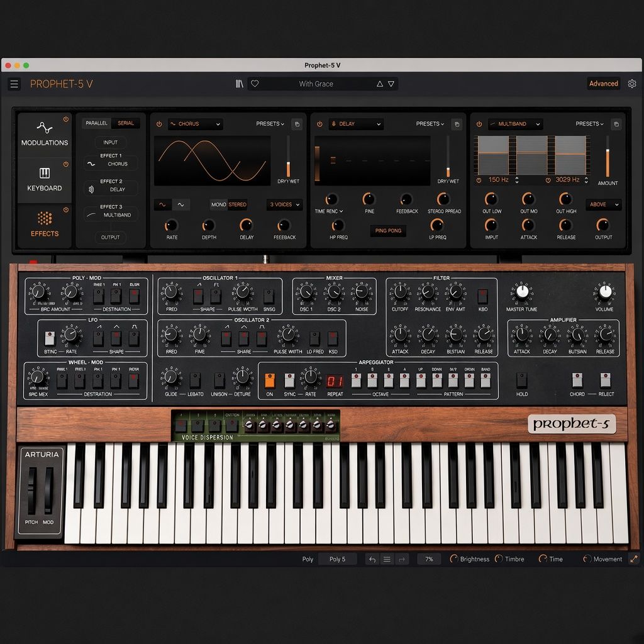Open the MODULATIONS tab
Image resolution: width=644 pixels, height=644 pixels.
(45, 135)
